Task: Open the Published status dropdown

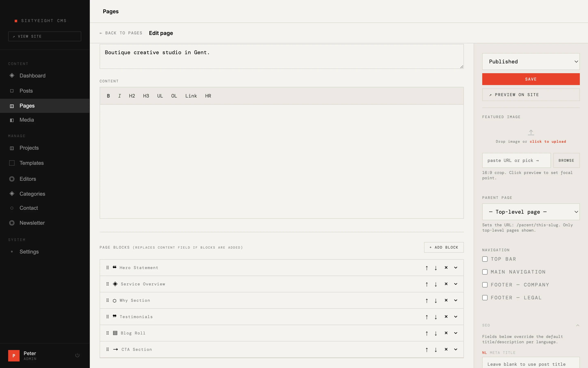Action: 531,62
